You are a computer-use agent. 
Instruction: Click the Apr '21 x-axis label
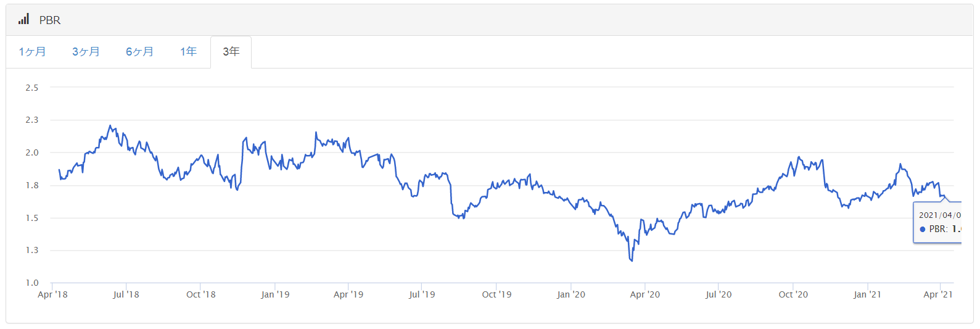pos(937,294)
